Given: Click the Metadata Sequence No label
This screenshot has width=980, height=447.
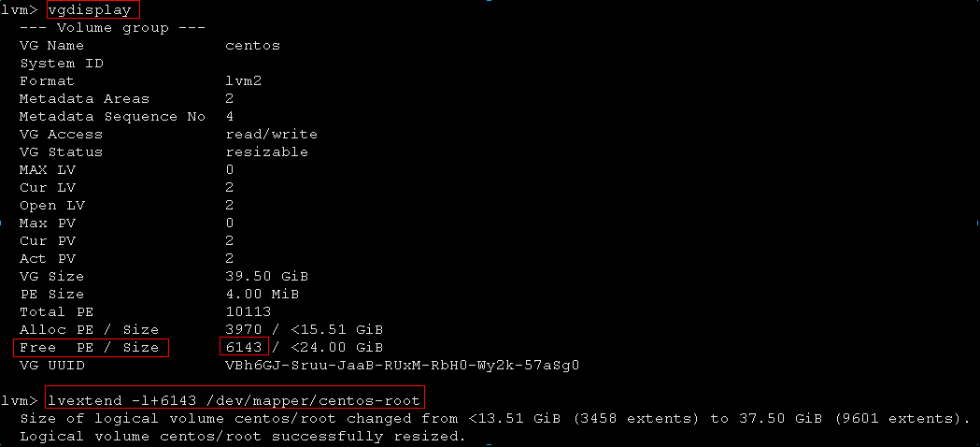Looking at the screenshot, I should coord(112,117).
